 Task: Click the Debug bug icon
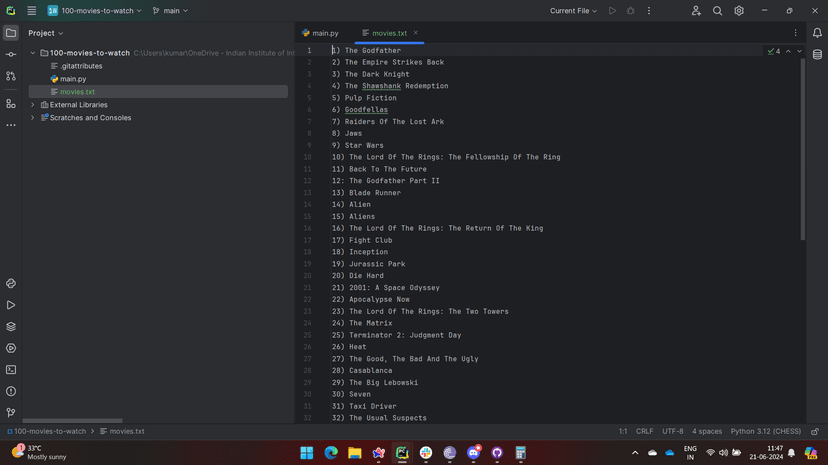[x=630, y=11]
